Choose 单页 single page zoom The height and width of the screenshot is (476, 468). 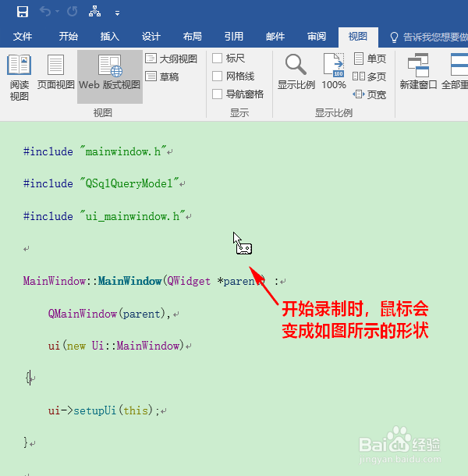point(370,59)
